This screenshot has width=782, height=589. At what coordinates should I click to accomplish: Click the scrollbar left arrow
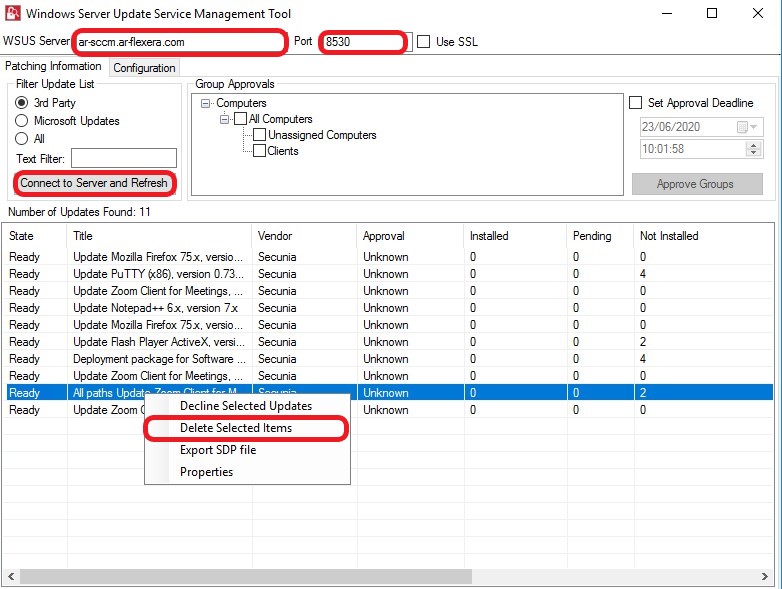(x=10, y=577)
